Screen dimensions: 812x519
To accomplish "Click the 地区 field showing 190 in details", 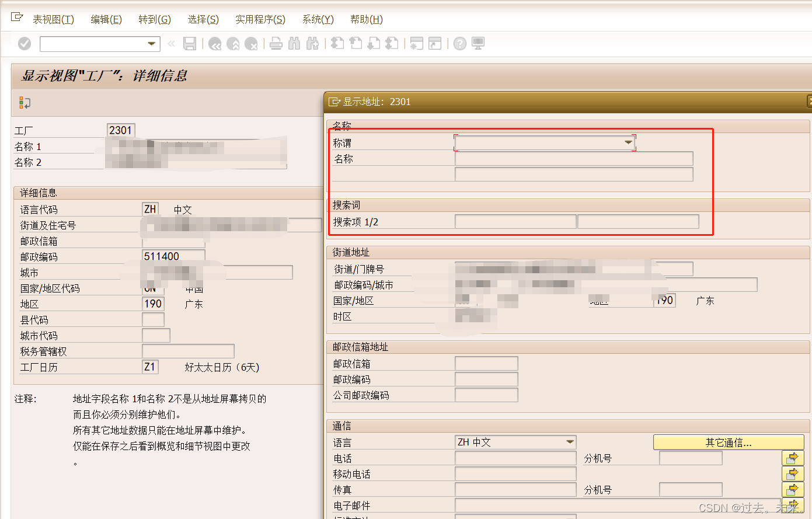I will point(154,304).
